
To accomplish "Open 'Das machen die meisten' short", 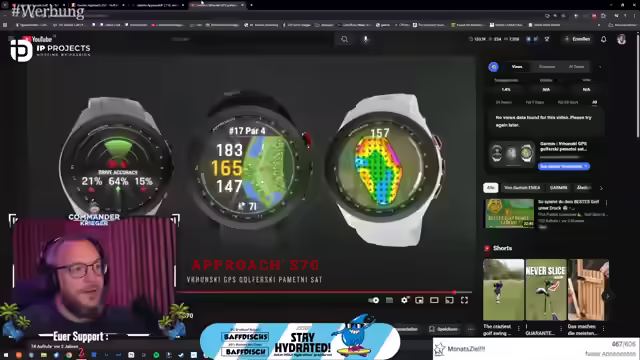I will click(x=588, y=289).
